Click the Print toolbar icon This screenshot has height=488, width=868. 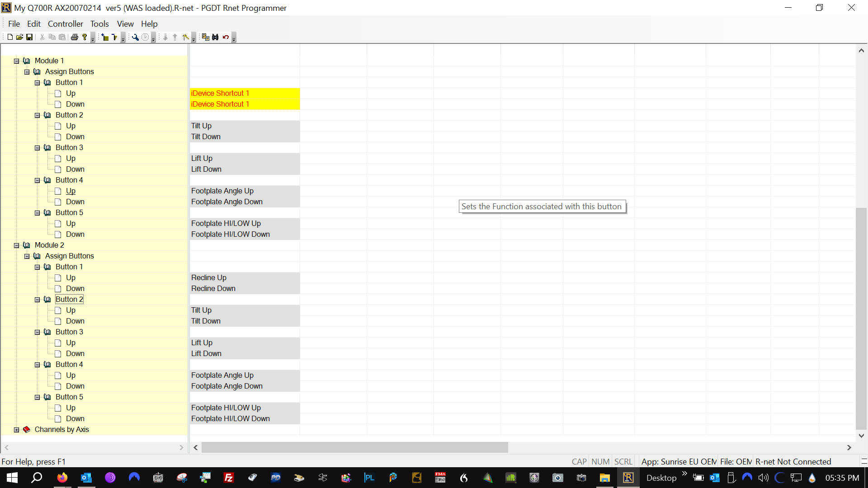click(75, 37)
